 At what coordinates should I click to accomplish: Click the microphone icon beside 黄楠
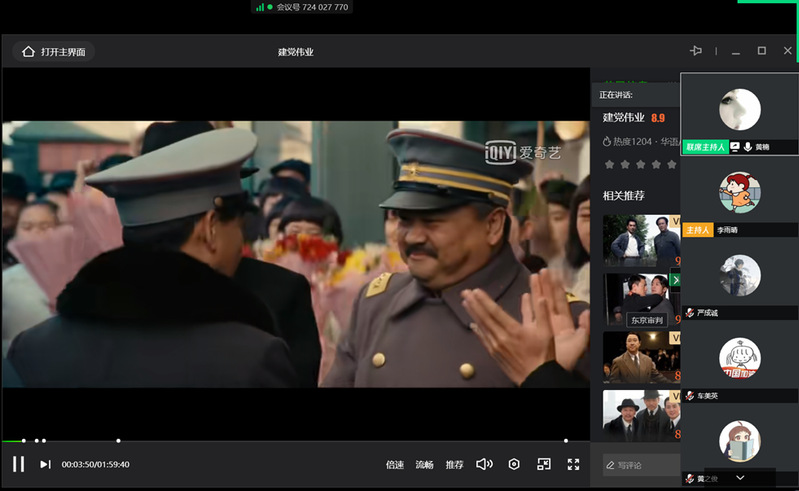pyautogui.click(x=747, y=147)
